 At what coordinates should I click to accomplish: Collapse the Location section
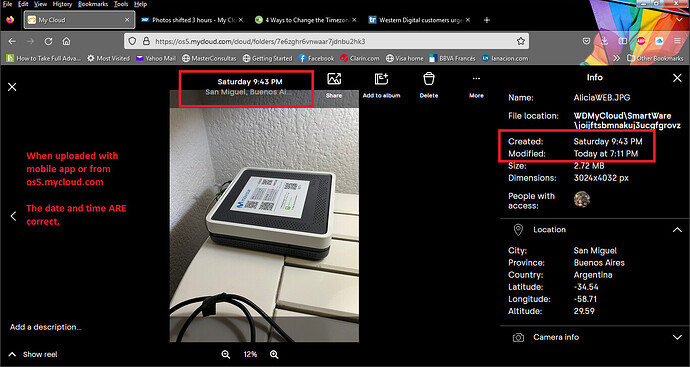point(677,230)
